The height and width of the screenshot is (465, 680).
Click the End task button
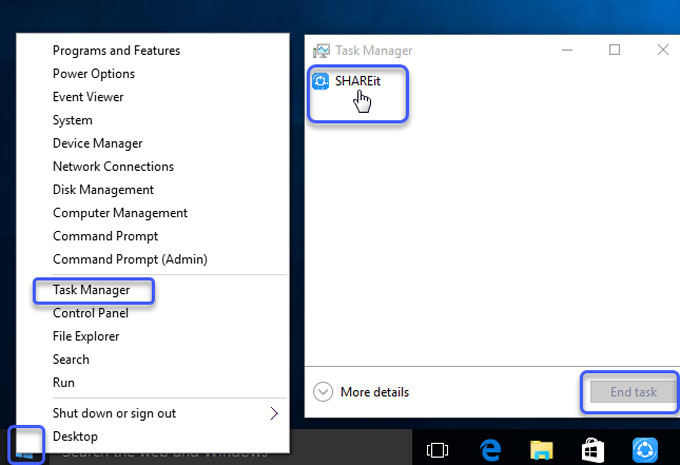633,392
